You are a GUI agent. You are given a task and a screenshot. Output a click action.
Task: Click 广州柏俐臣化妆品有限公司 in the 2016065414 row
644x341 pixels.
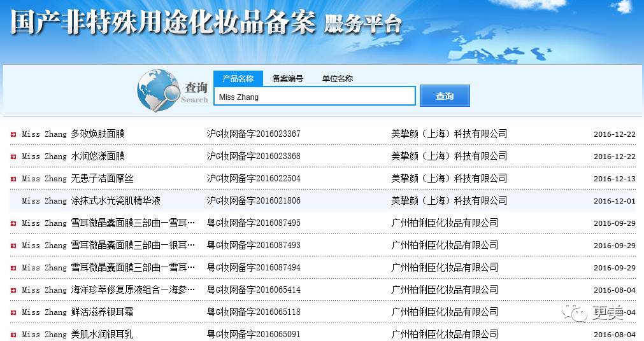click(x=445, y=289)
